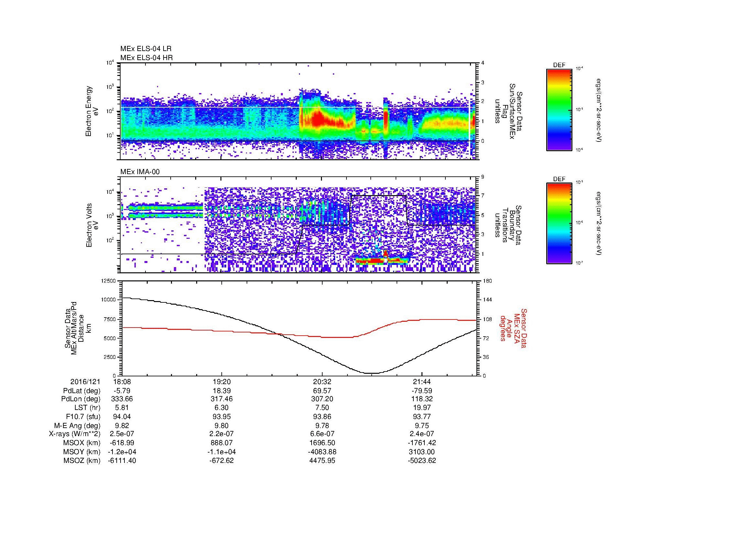Click the 'MEx ELS-04 HR' plot title
Viewport: 756px width, 534px height.
click(146, 58)
